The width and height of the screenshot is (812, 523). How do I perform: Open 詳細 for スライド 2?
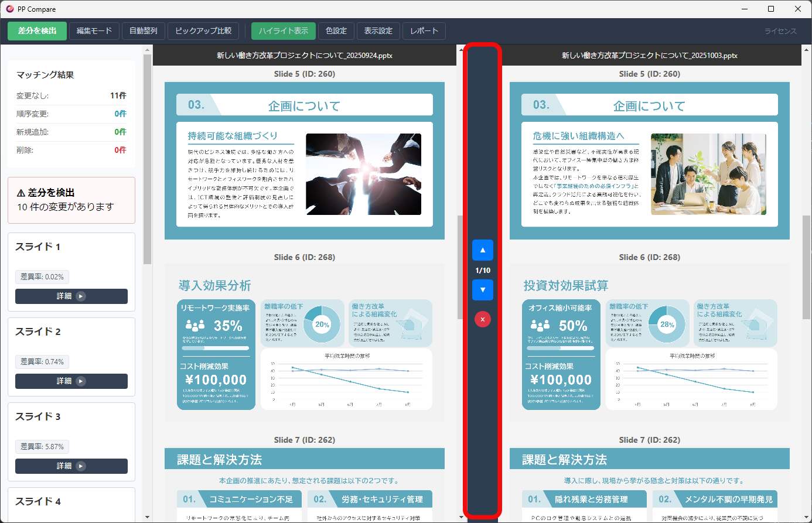coord(71,381)
